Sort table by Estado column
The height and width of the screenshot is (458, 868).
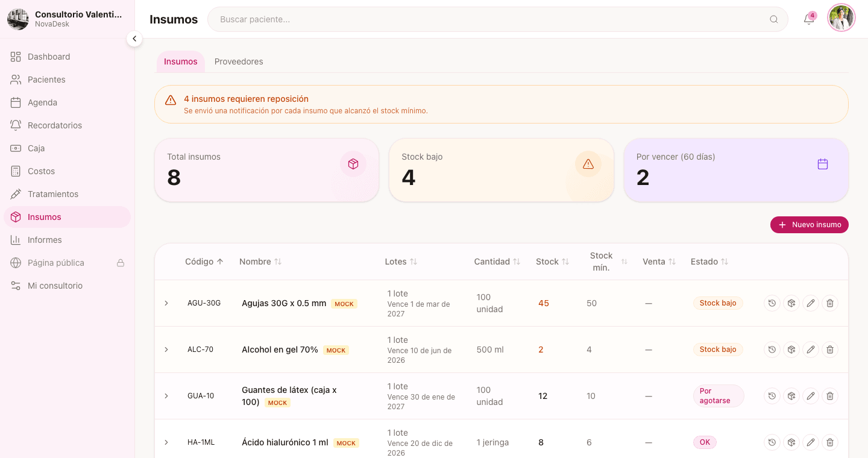[709, 262]
